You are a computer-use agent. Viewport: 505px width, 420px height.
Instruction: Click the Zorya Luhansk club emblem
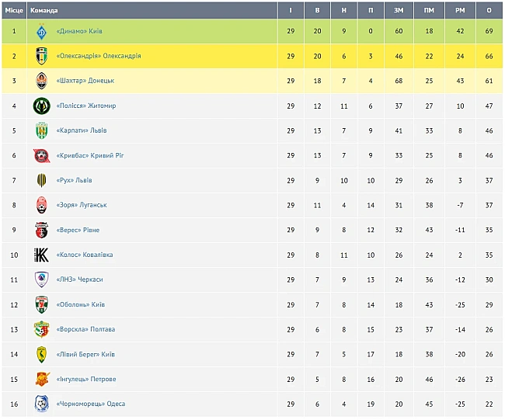[x=42, y=205]
